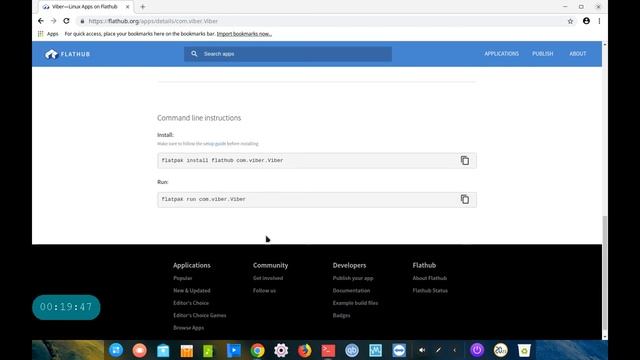
Task: Click the 00:19:47 timer overlay
Action: click(66, 307)
